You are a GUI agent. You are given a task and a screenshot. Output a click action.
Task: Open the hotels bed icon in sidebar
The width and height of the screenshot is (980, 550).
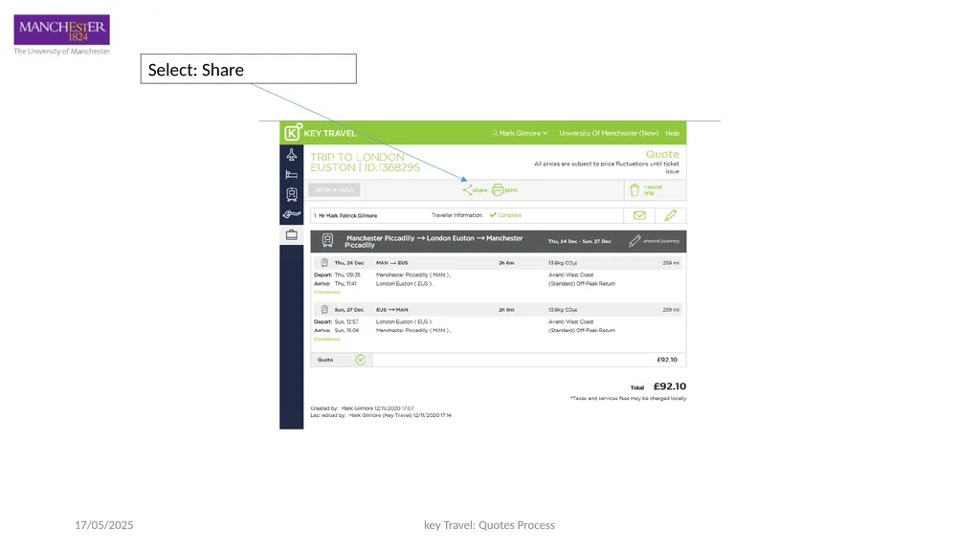[x=291, y=174]
